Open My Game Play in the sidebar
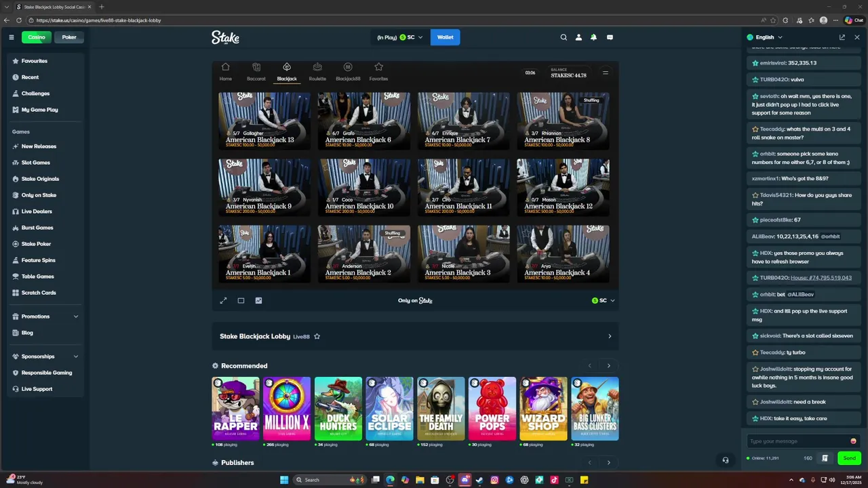Viewport: 868px width, 488px height. click(x=46, y=110)
